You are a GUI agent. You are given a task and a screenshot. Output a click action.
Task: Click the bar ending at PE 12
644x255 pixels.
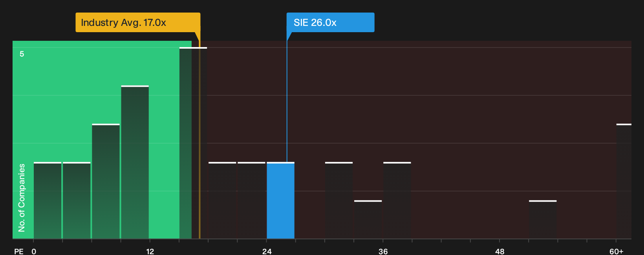(x=135, y=162)
